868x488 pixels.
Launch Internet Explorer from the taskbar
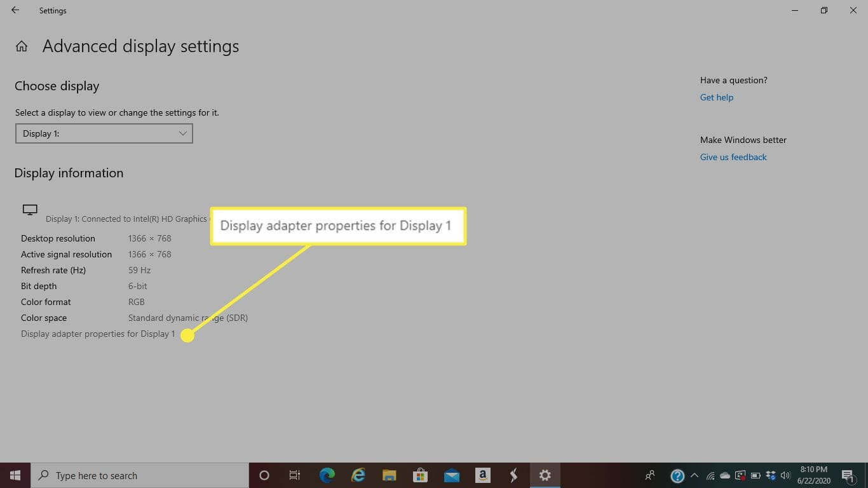point(358,475)
